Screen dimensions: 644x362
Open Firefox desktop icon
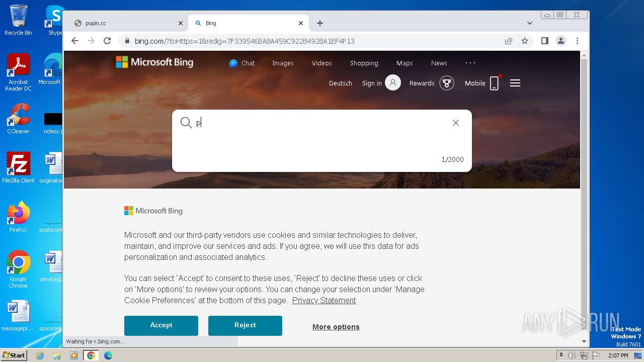[x=18, y=217]
